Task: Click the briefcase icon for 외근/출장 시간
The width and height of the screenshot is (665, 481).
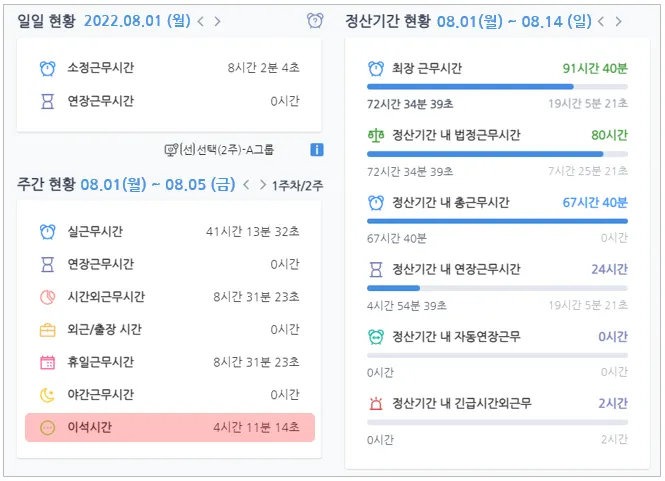Action: pos(47,330)
